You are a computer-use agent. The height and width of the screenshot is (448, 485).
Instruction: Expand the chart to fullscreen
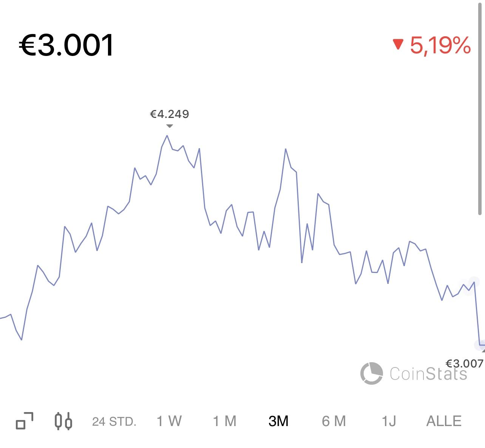[x=25, y=421]
